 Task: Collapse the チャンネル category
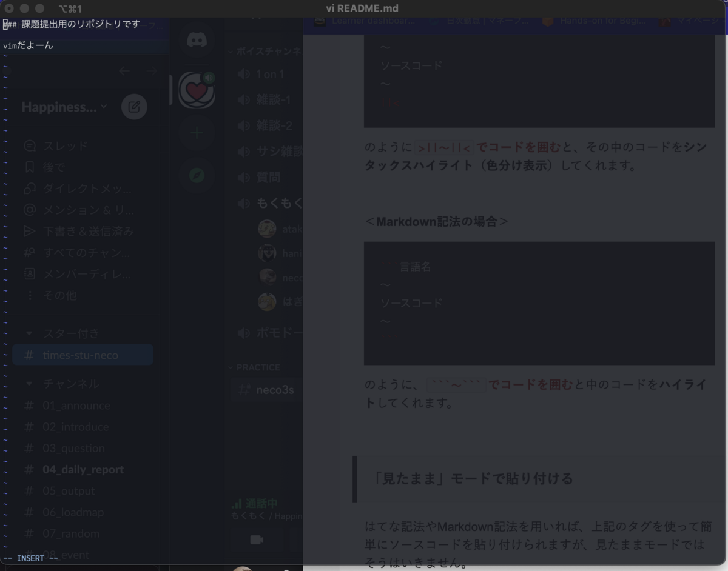click(x=29, y=383)
